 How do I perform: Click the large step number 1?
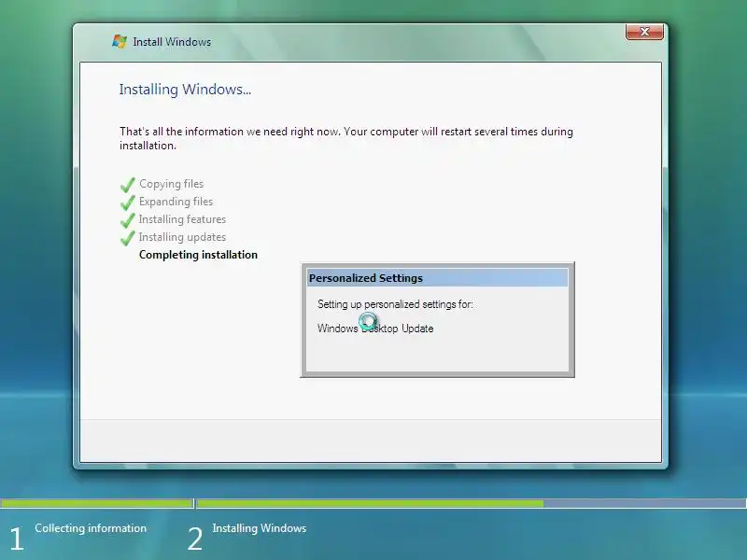coord(17,539)
